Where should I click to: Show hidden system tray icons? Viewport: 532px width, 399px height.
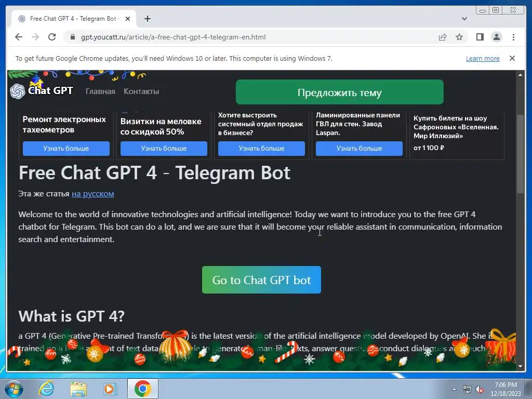coord(454,389)
